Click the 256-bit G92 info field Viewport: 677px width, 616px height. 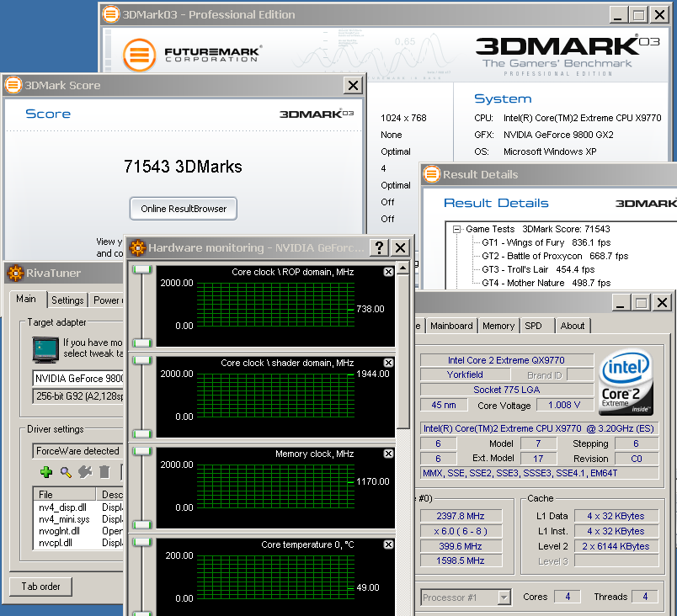78,396
